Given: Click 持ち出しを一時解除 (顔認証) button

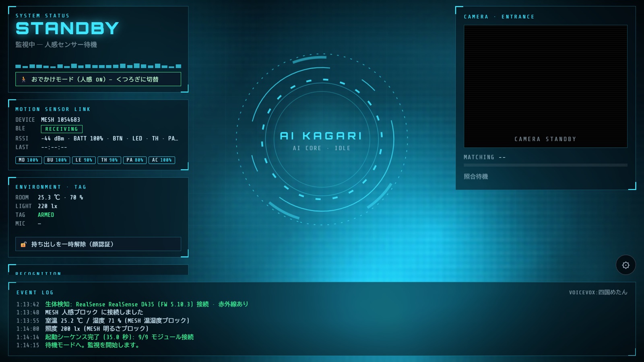Looking at the screenshot, I should click(x=98, y=244).
